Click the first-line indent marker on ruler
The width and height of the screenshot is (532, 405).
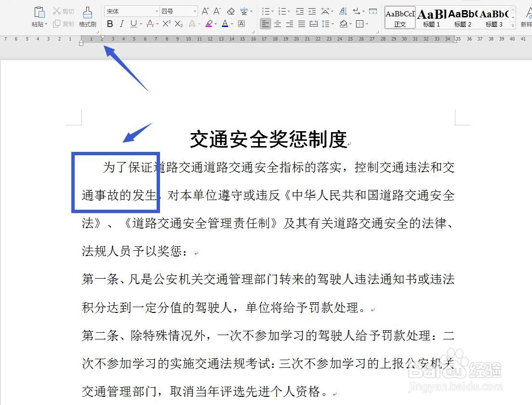[103, 37]
